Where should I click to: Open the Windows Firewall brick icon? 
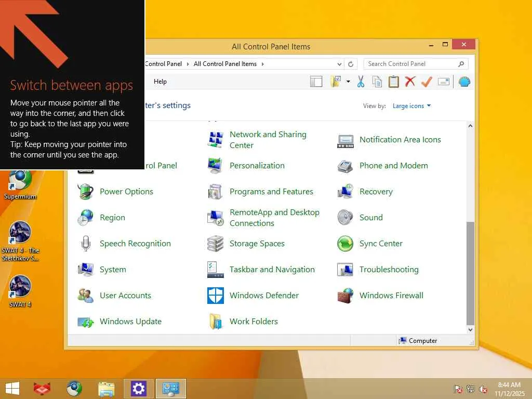(345, 295)
